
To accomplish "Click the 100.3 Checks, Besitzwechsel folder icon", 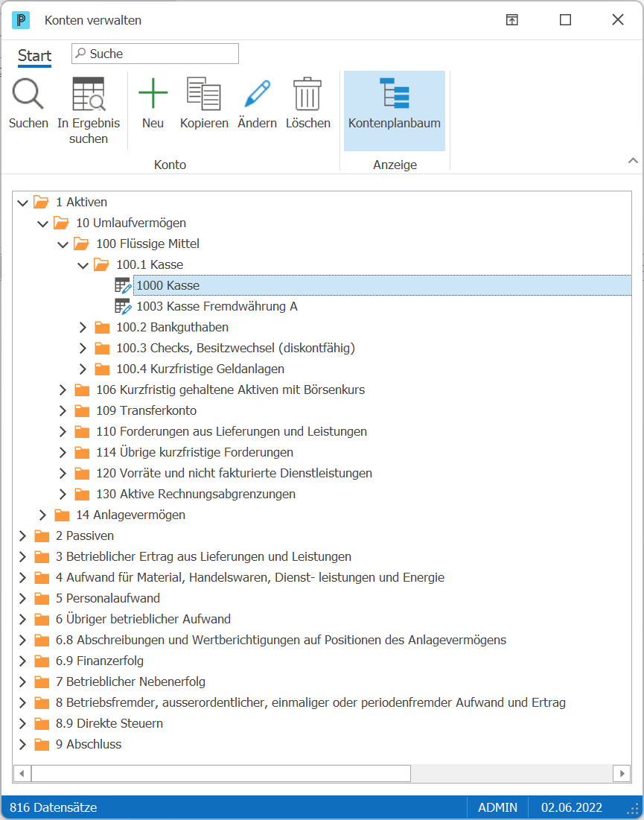I will (x=102, y=349).
